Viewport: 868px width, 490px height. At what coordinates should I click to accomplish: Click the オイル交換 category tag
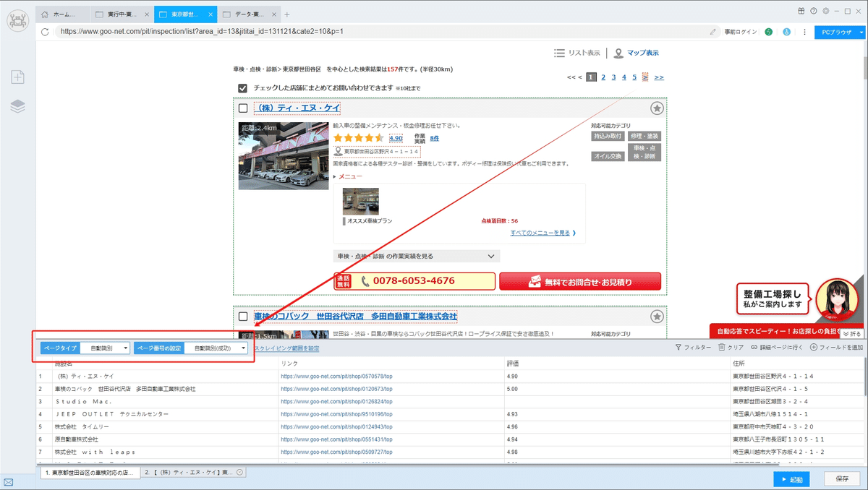pyautogui.click(x=608, y=156)
